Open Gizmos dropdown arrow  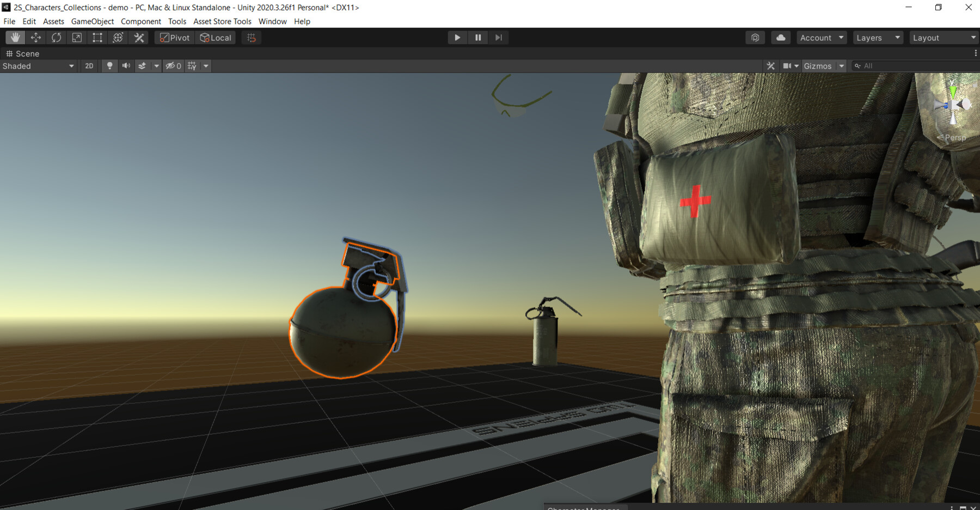(x=842, y=66)
